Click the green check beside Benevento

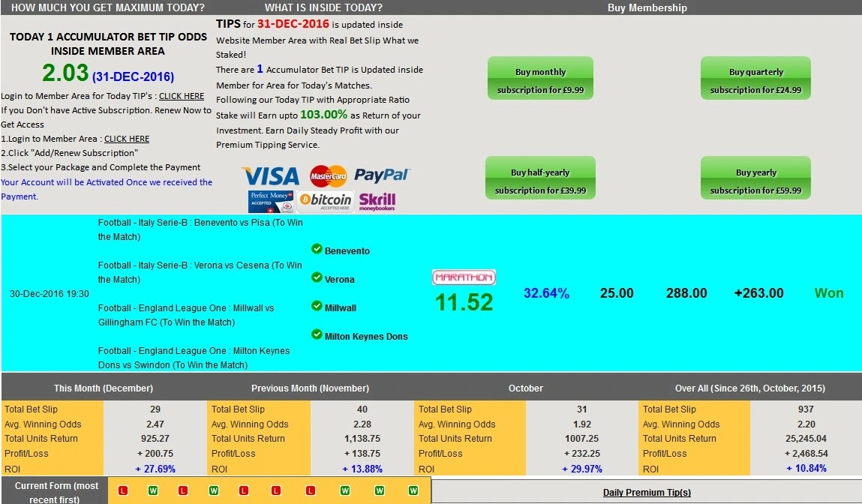(317, 250)
